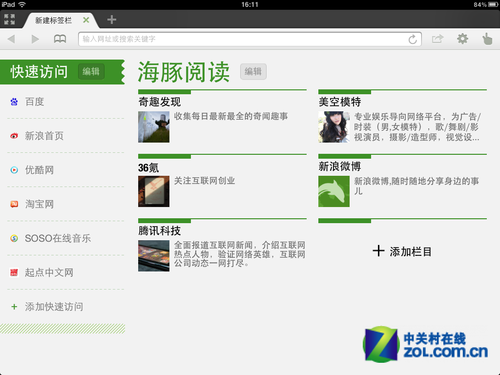The height and width of the screenshot is (375, 500).
Task: Open the 奇趣发现 thumbnail image
Action: (x=154, y=127)
